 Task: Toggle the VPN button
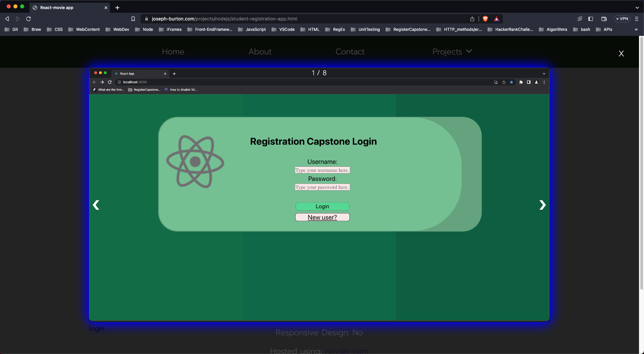(622, 19)
